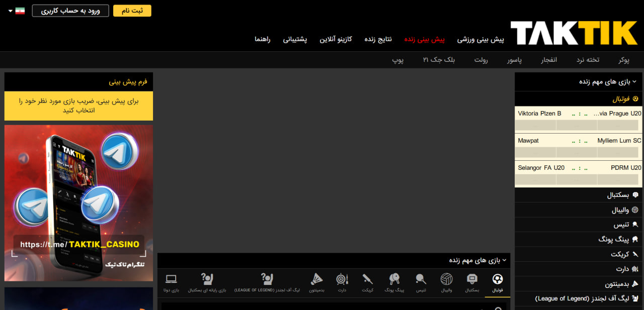Go to پیش بینی ورزشی menu
644x310 pixels.
pyautogui.click(x=480, y=39)
